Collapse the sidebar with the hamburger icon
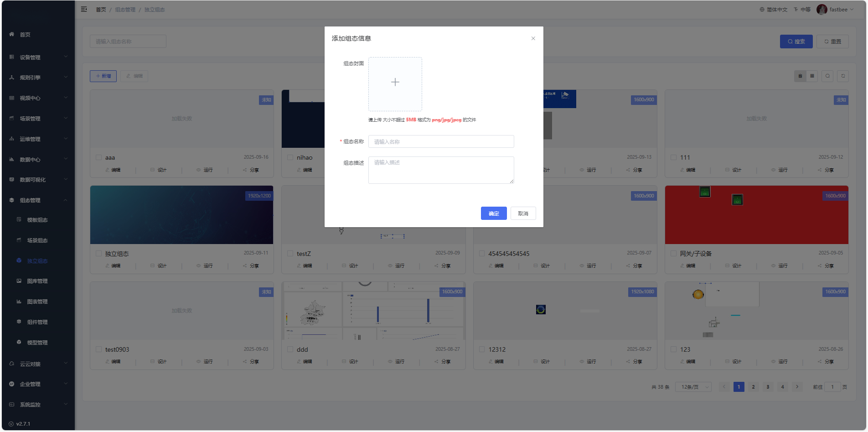Image resolution: width=868 pixels, height=432 pixels. tap(84, 9)
